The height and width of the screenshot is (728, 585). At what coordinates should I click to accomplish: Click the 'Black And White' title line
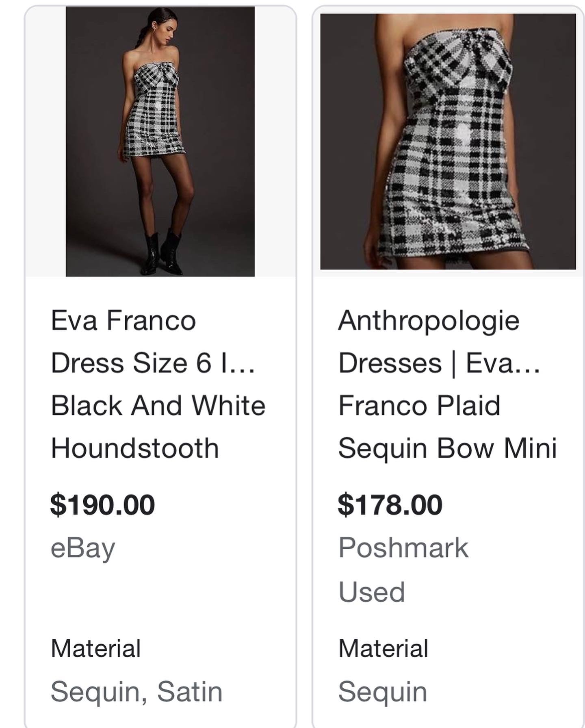tap(158, 406)
